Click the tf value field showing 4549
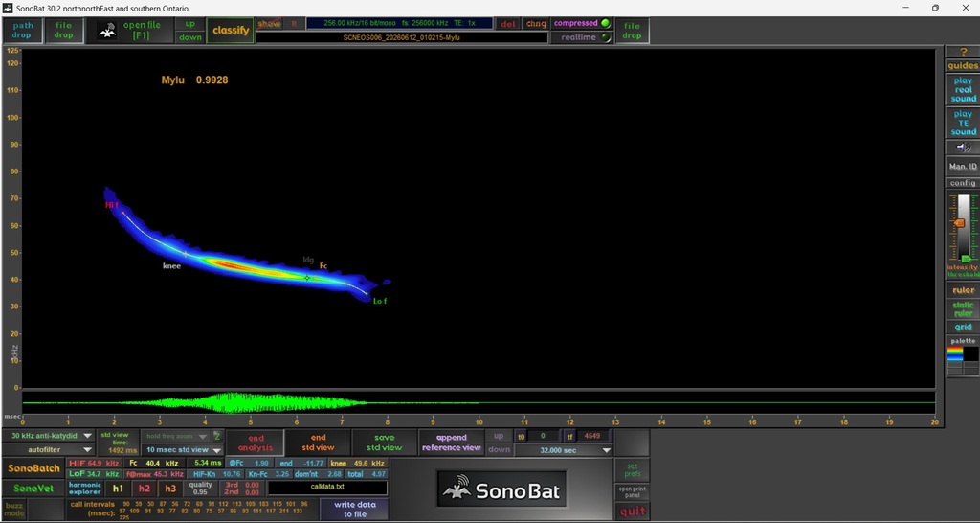The image size is (980, 523). tap(592, 436)
